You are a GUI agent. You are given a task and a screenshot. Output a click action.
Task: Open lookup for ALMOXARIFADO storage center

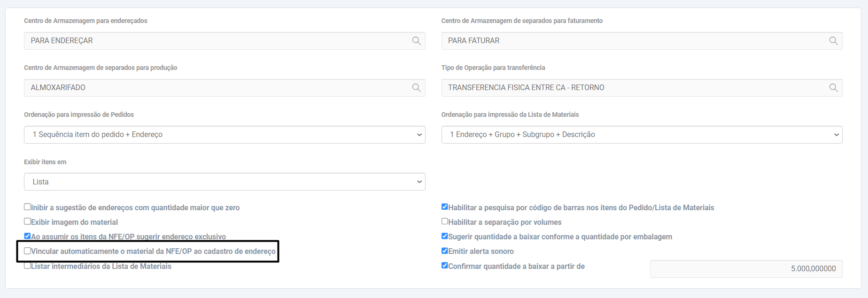[x=416, y=88]
